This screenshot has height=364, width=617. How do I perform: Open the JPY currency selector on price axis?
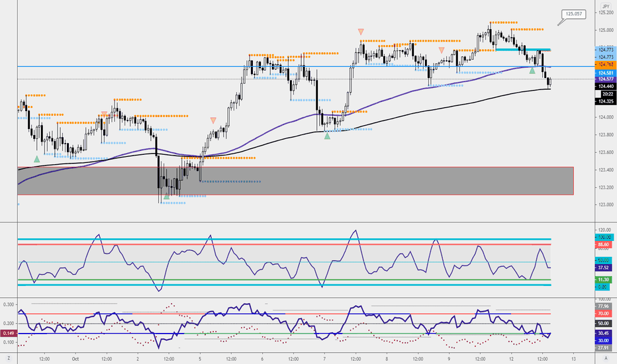tap(606, 7)
